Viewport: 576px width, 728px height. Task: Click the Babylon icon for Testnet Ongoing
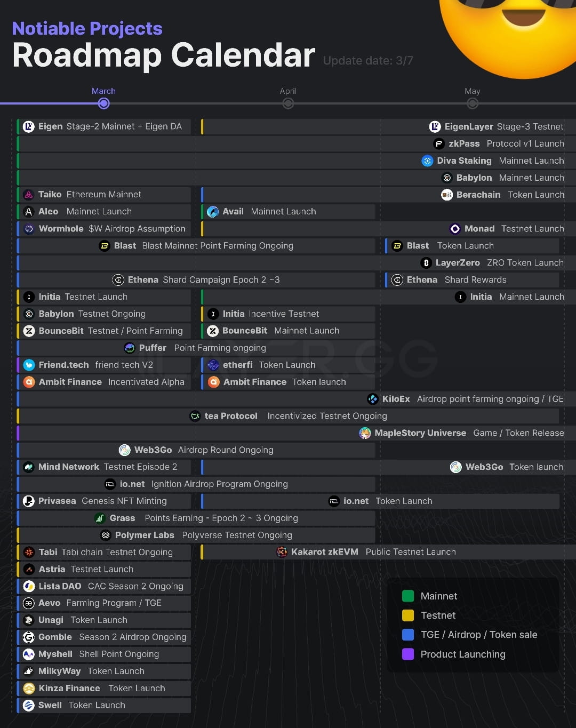29,314
